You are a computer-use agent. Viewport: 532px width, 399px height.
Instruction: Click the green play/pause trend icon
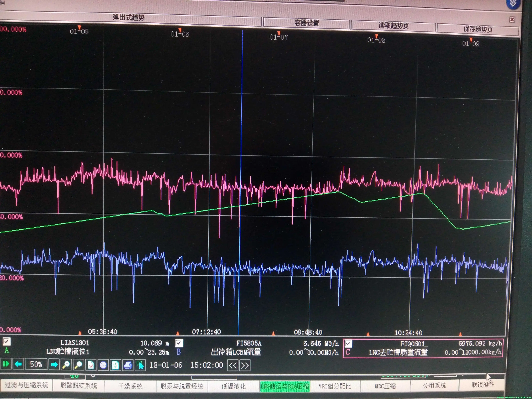click(6, 364)
